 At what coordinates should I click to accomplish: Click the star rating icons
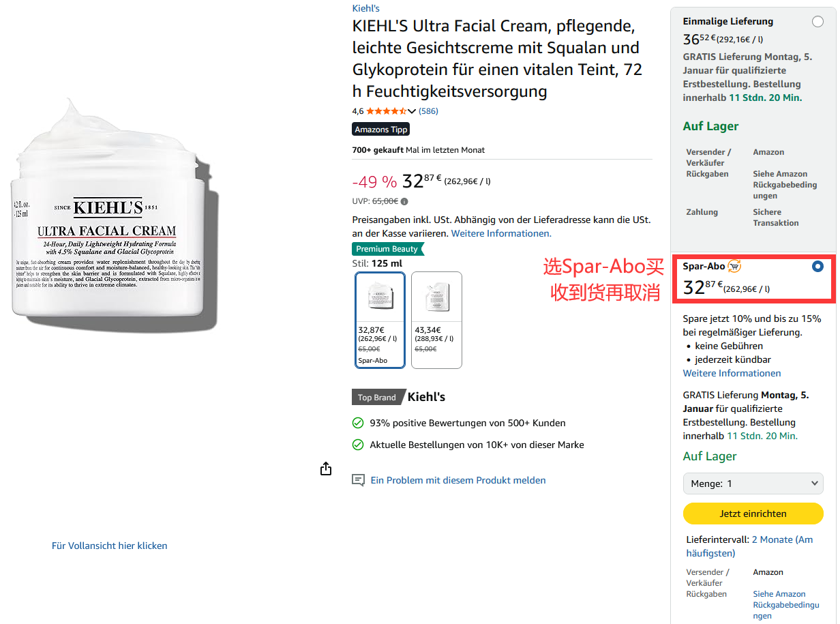(386, 111)
